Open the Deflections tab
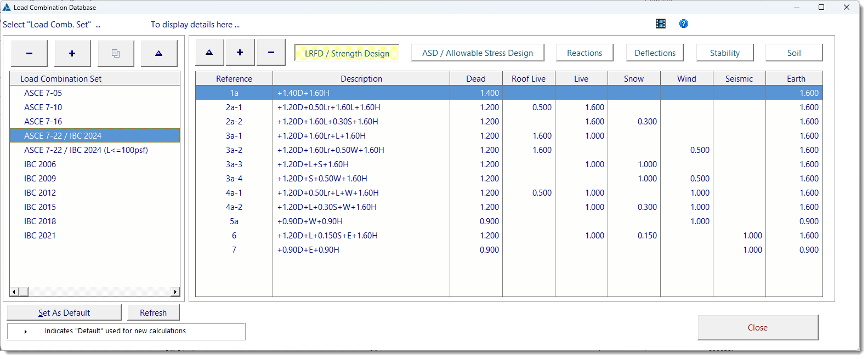The image size is (868, 359). pyautogui.click(x=655, y=53)
